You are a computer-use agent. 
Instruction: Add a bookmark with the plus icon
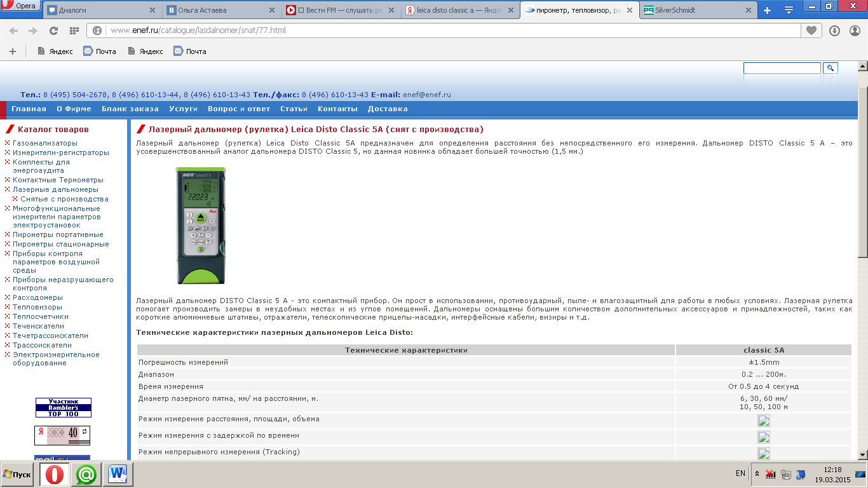[13, 51]
